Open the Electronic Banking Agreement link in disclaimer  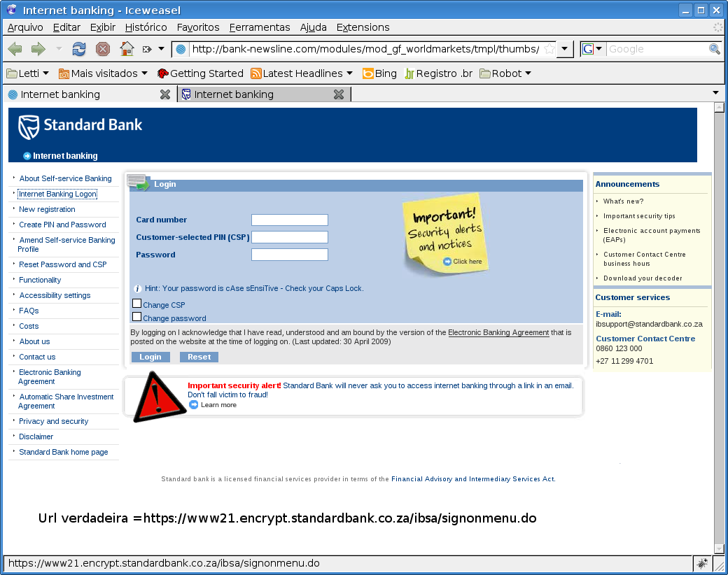498,333
